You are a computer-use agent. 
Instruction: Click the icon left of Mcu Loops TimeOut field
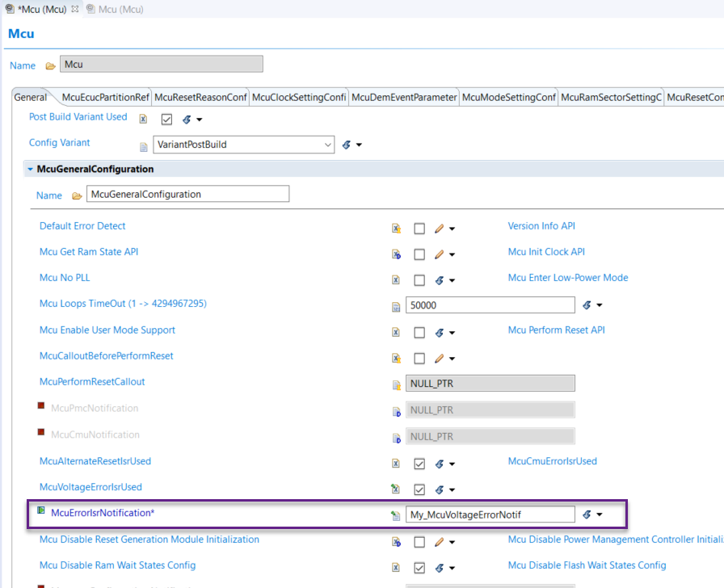[396, 307]
